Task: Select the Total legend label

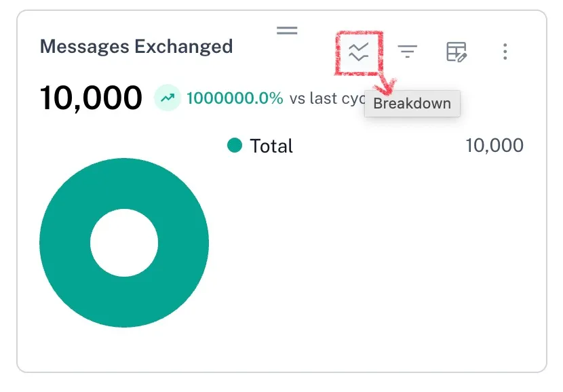Action: [x=271, y=146]
